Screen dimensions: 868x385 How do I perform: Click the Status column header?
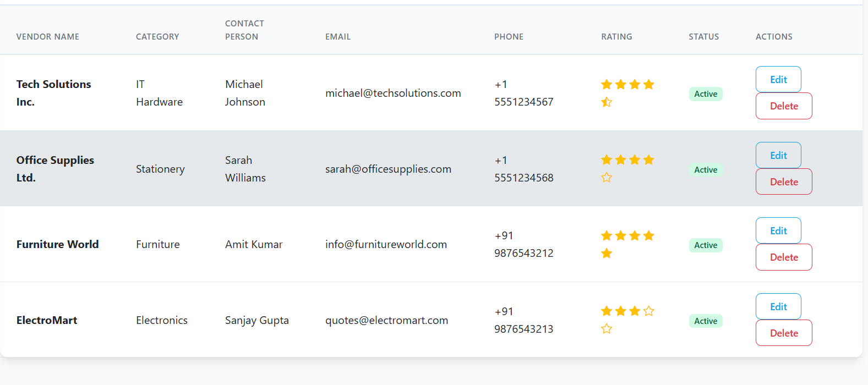(703, 37)
